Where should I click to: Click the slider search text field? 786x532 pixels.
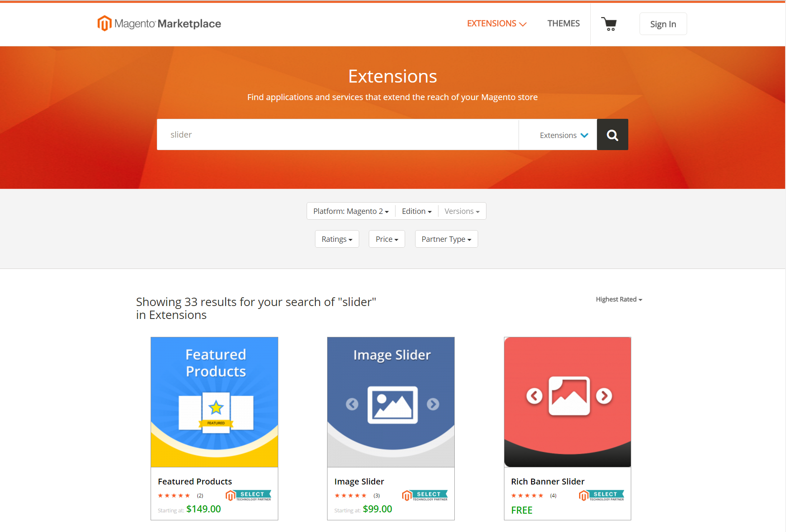click(x=338, y=135)
